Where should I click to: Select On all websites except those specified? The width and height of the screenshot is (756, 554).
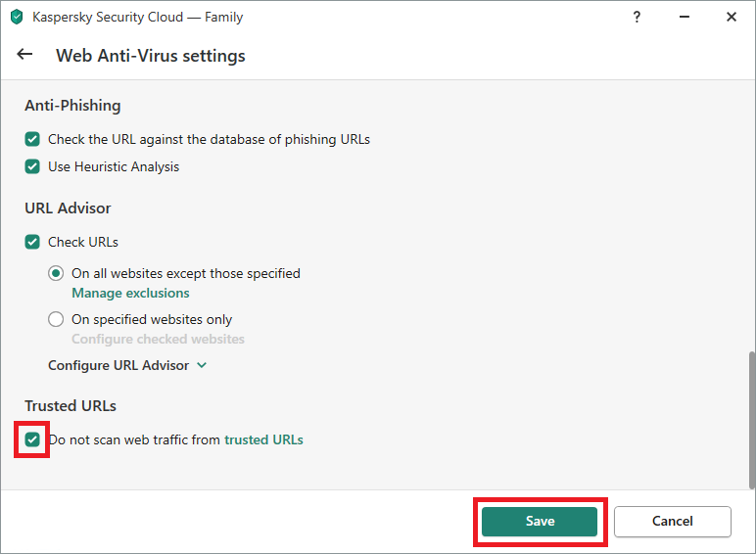click(x=56, y=274)
